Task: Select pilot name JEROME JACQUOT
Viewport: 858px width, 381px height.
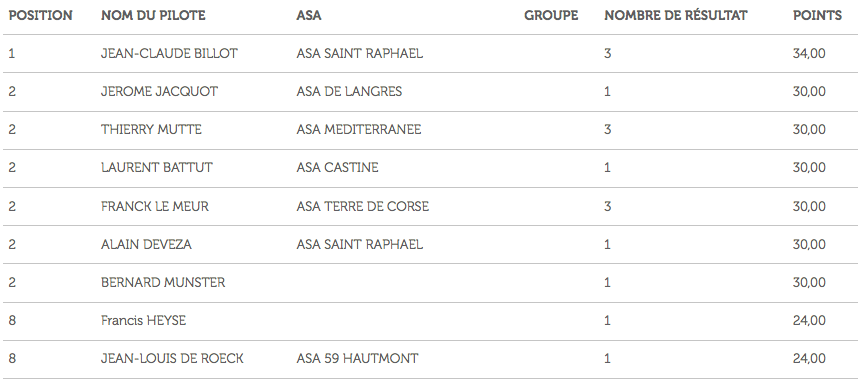Action: click(x=159, y=91)
